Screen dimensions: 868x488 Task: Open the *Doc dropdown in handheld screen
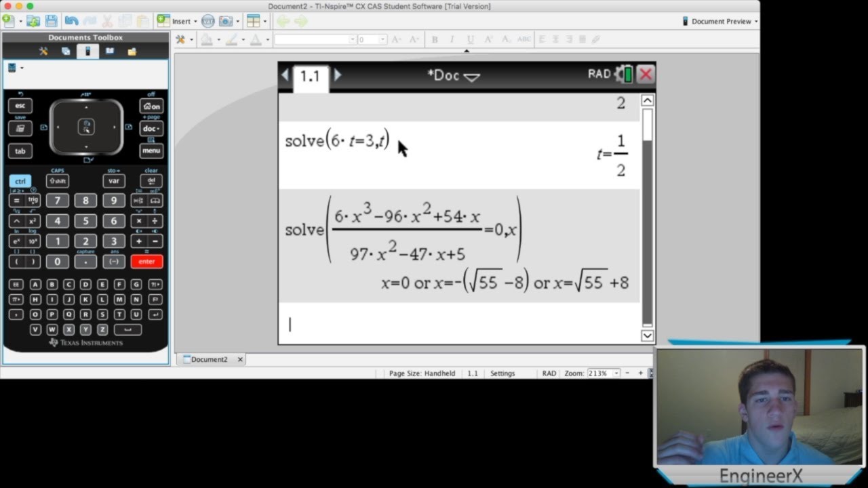453,75
